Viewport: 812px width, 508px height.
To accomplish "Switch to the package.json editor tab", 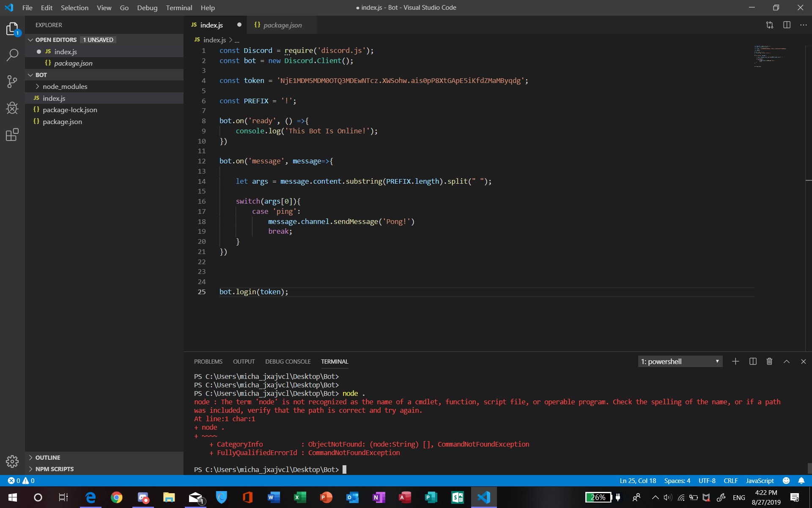I will (282, 25).
